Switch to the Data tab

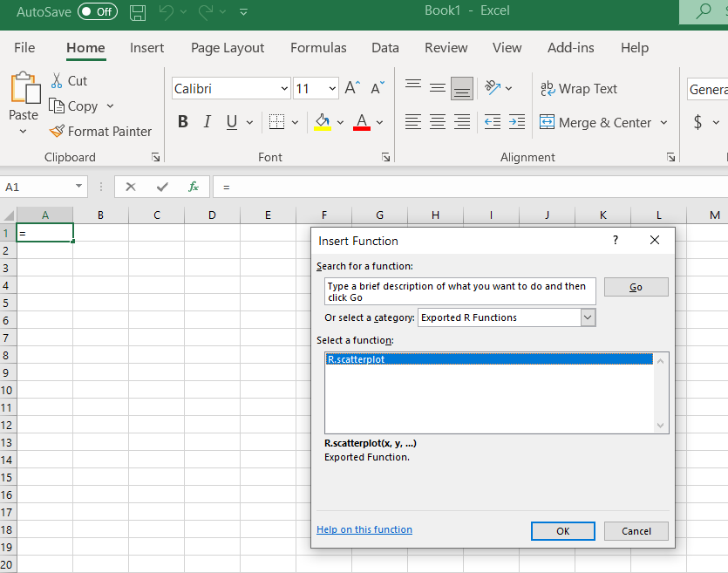coord(385,48)
